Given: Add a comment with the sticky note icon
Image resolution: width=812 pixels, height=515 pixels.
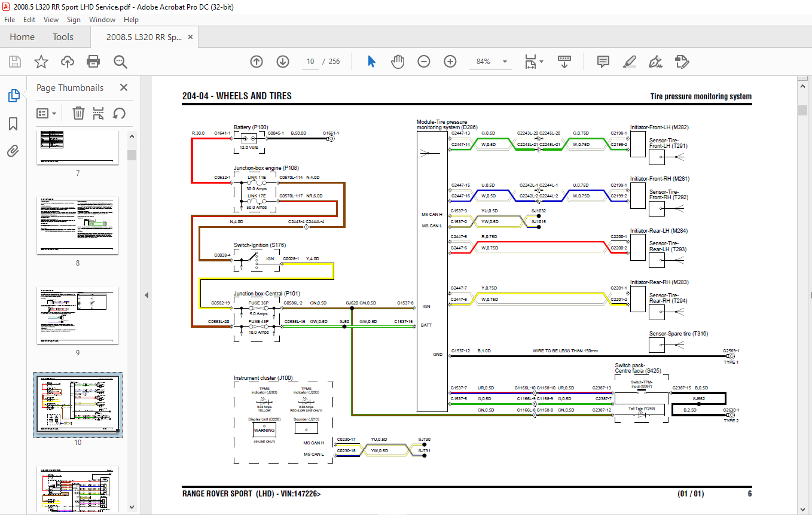Looking at the screenshot, I should point(603,62).
